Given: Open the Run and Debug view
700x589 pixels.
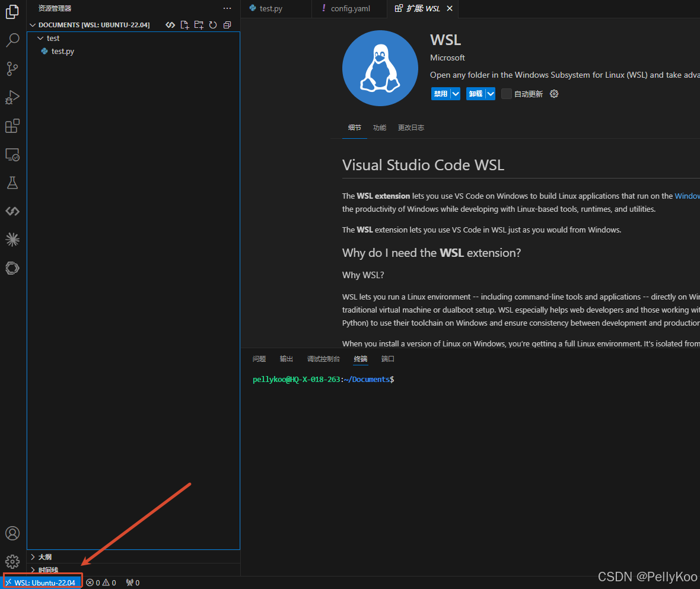Looking at the screenshot, I should (x=12, y=97).
